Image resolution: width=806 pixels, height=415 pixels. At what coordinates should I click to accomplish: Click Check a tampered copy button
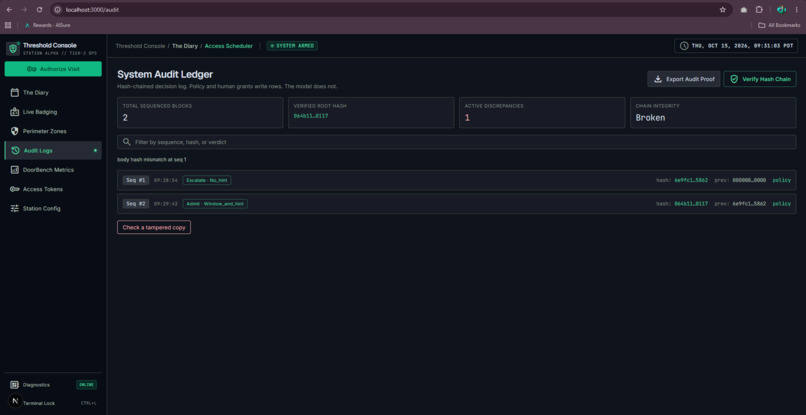[154, 227]
